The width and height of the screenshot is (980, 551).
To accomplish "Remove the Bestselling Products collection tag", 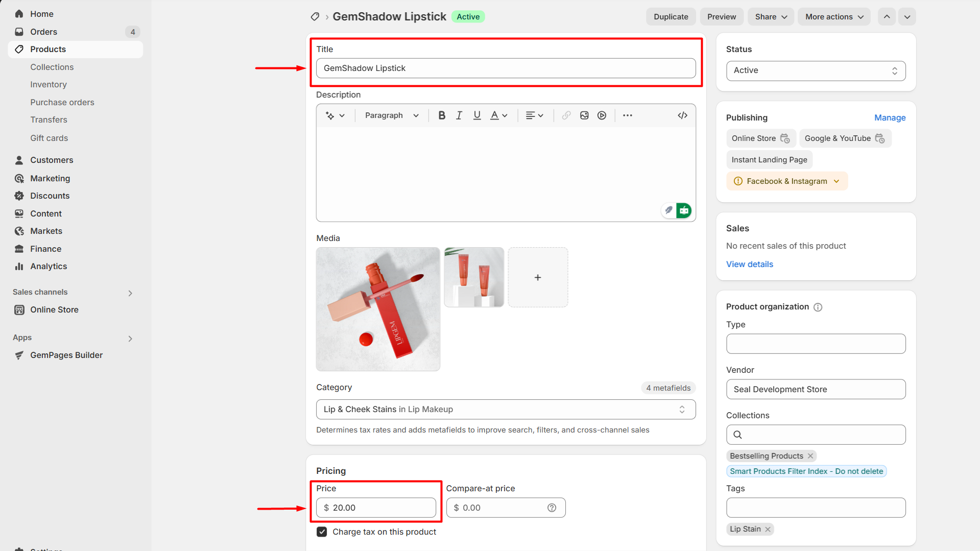I will click(x=810, y=456).
